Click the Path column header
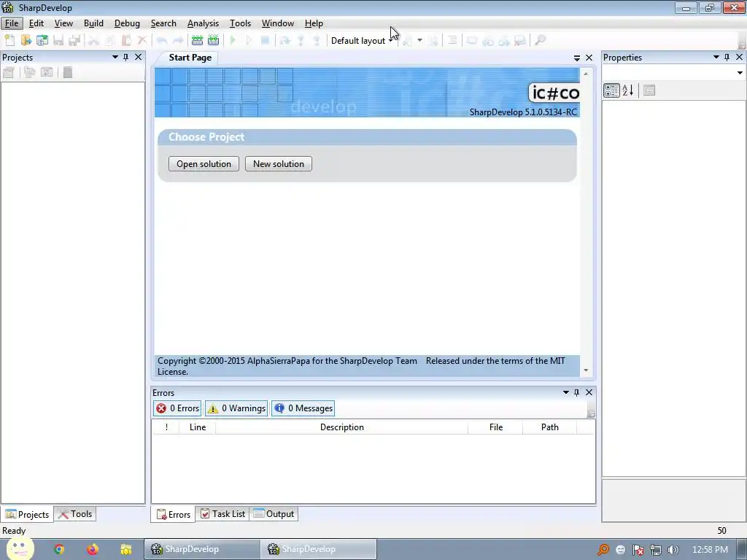This screenshot has width=747, height=560. pos(550,427)
